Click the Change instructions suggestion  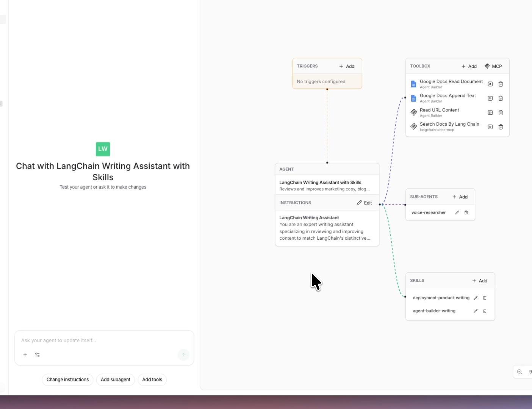click(x=67, y=380)
